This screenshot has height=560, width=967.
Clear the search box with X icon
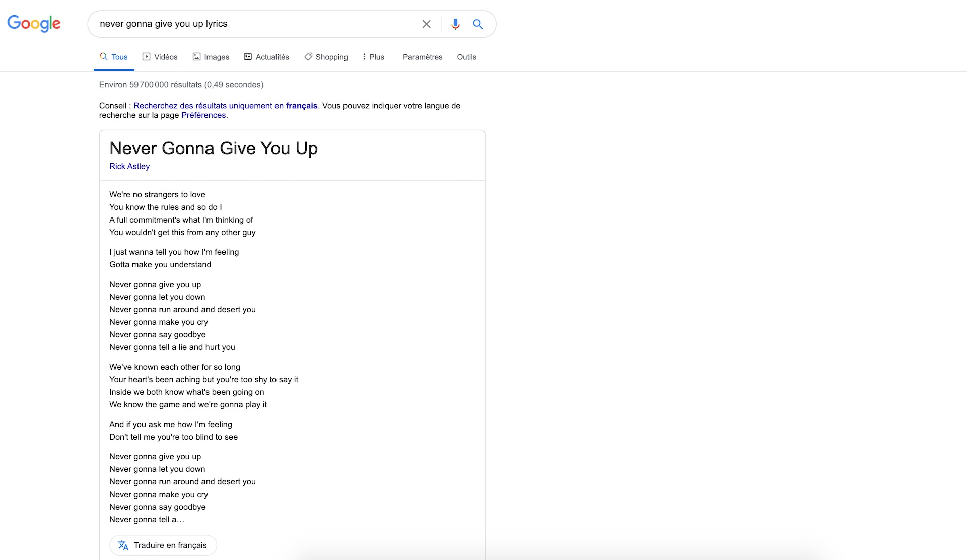[x=426, y=24]
